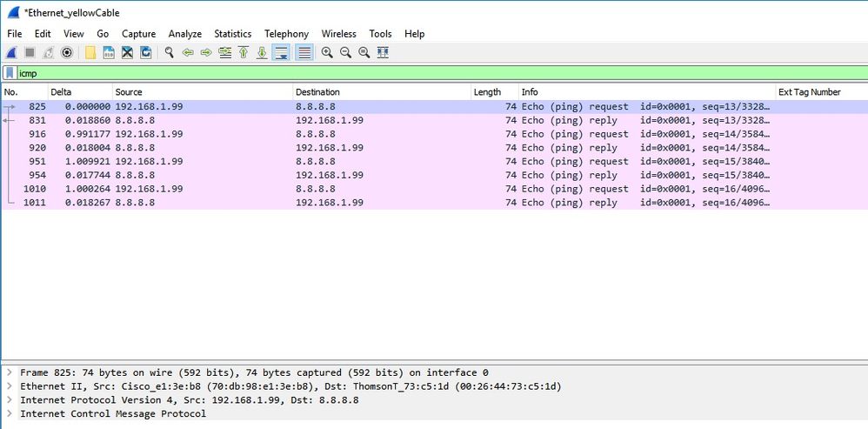Sort by the Delta column header

(x=80, y=92)
